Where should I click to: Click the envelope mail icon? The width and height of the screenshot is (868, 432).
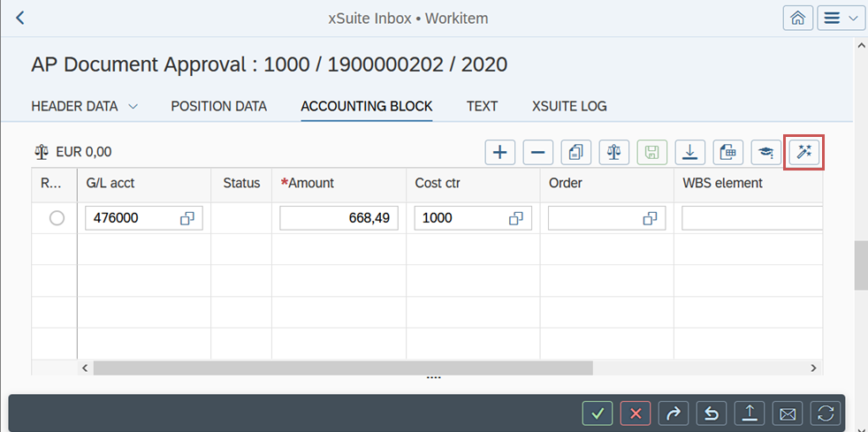click(788, 413)
